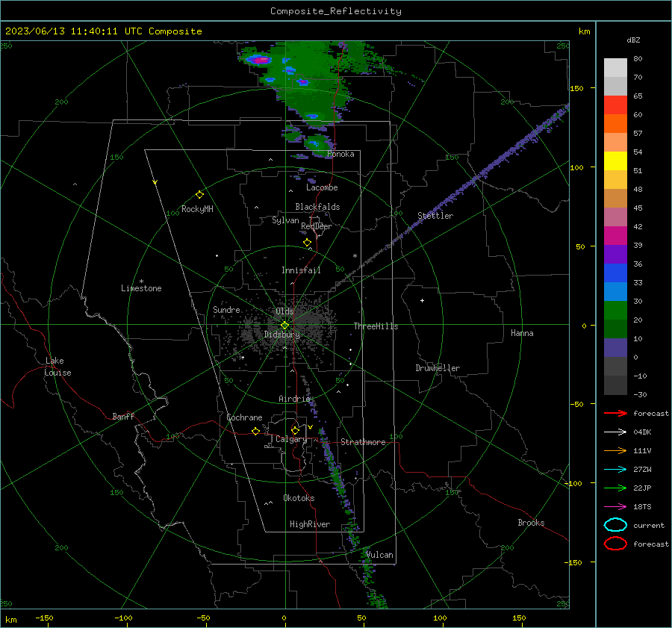Click the Hanna town label

522,334
